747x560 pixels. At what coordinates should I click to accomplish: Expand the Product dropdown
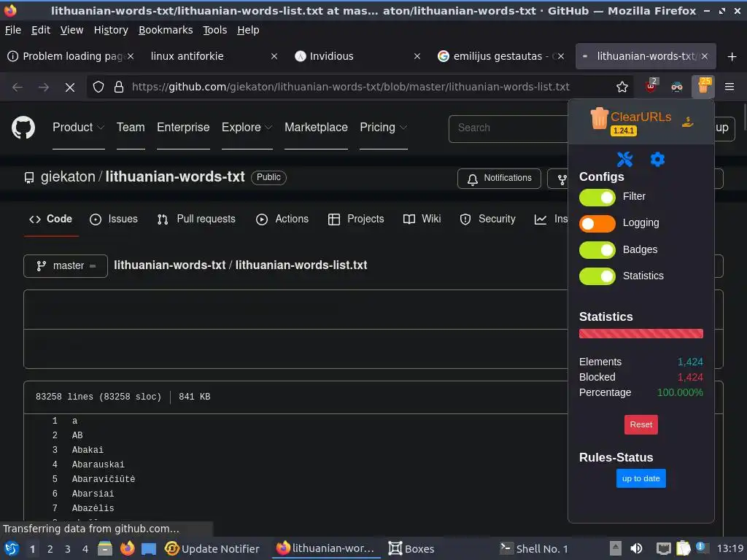(78, 127)
